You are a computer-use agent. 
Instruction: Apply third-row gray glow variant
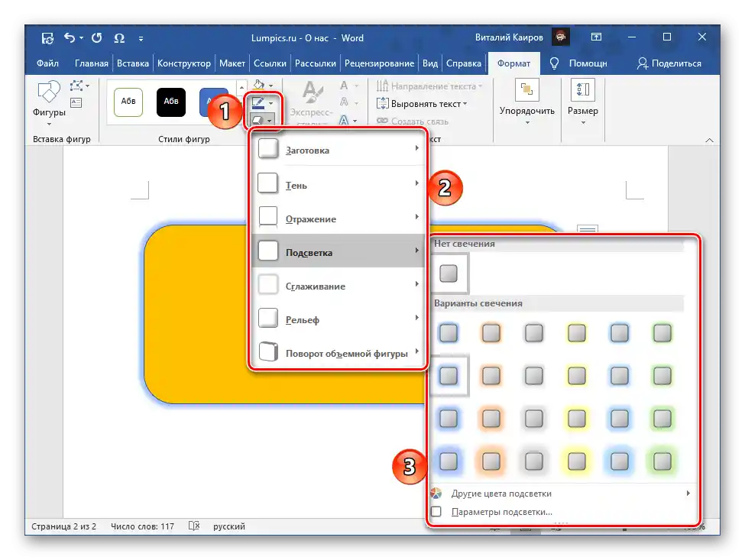(x=534, y=419)
